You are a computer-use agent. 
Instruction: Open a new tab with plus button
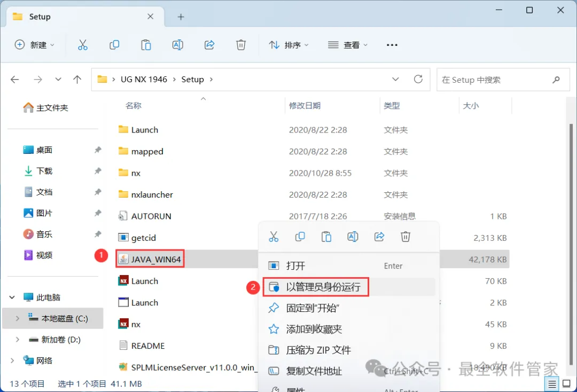(181, 17)
